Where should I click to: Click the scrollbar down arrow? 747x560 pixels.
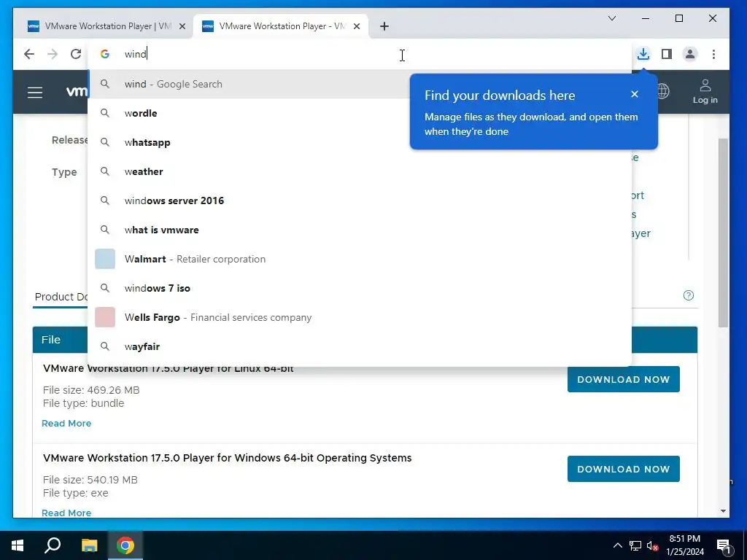(x=723, y=511)
